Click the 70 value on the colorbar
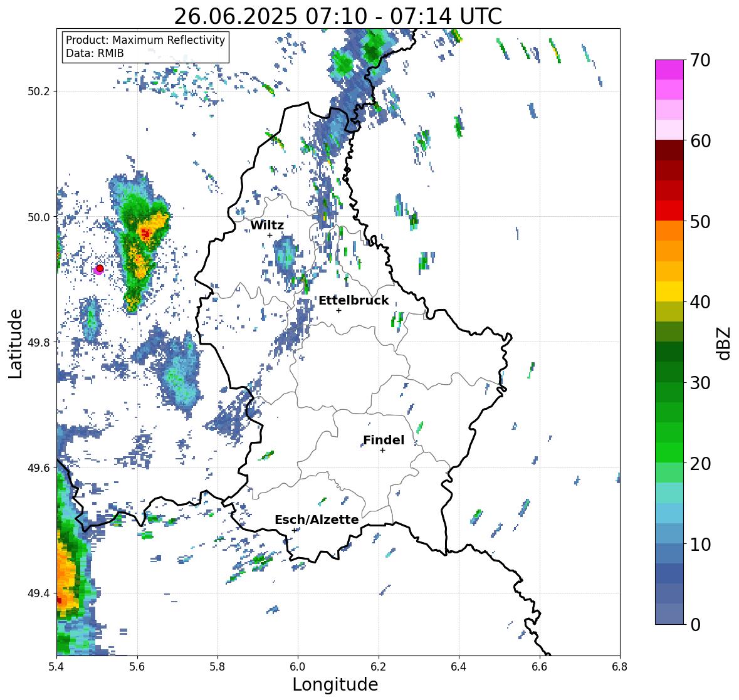The width and height of the screenshot is (739, 700). click(700, 60)
